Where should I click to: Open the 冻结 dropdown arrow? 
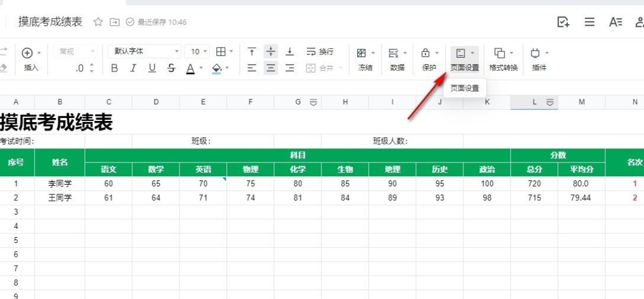[x=373, y=53]
